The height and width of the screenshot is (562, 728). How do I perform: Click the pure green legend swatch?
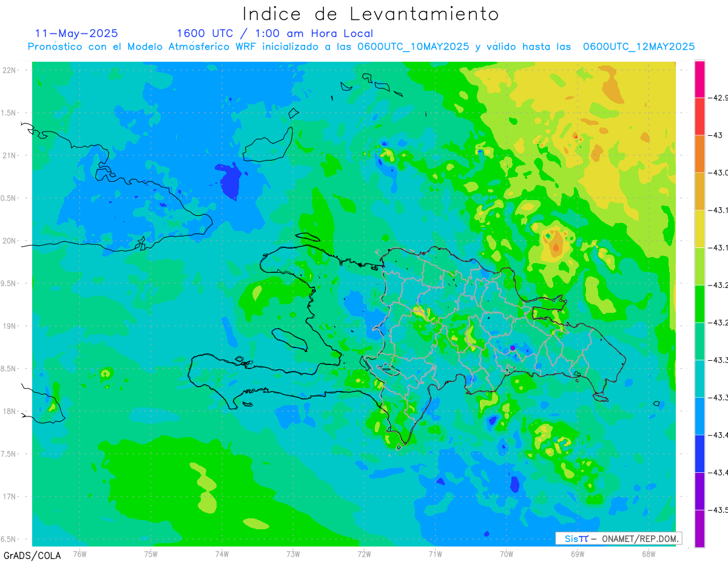coord(699,304)
